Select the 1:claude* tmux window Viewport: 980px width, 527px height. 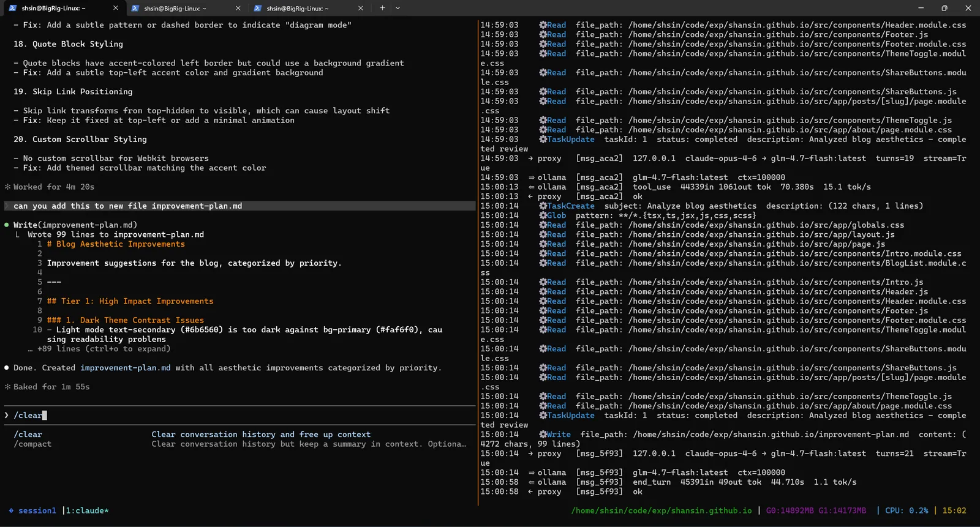87,510
